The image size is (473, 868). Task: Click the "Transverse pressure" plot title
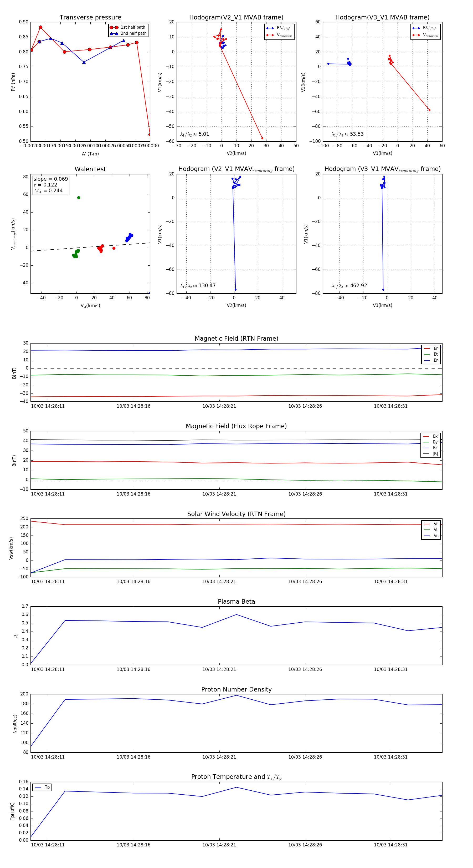[90, 18]
